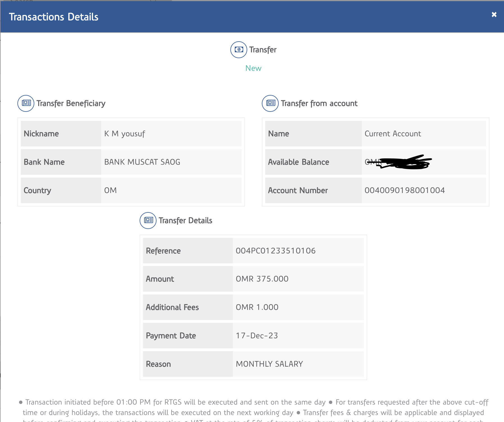This screenshot has width=504, height=422.
Task: Click the Current Account name value
Action: [x=392, y=134]
